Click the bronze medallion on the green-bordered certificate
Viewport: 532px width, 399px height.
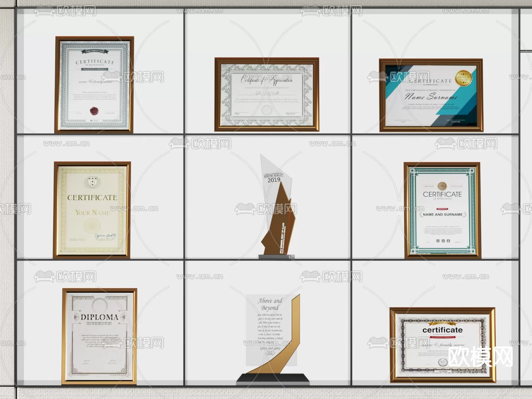click(x=442, y=186)
